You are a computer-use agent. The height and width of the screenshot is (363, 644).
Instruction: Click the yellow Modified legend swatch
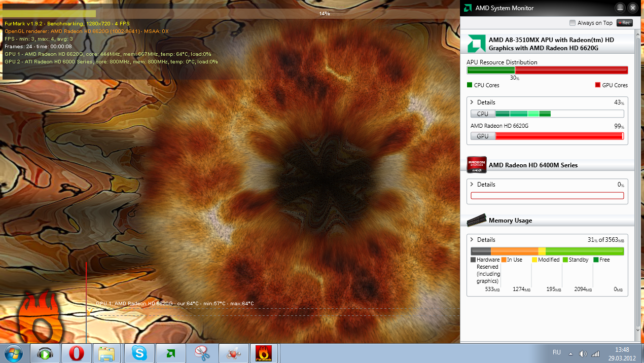534,260
